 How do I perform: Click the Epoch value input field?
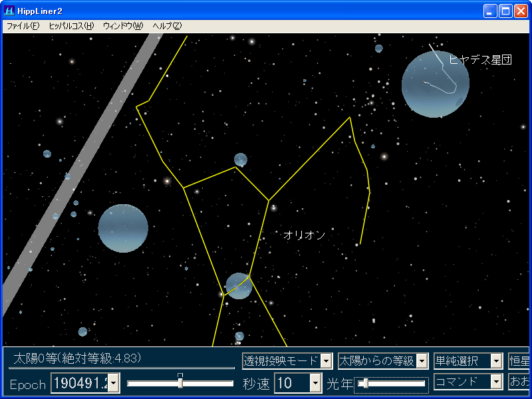[x=79, y=383]
